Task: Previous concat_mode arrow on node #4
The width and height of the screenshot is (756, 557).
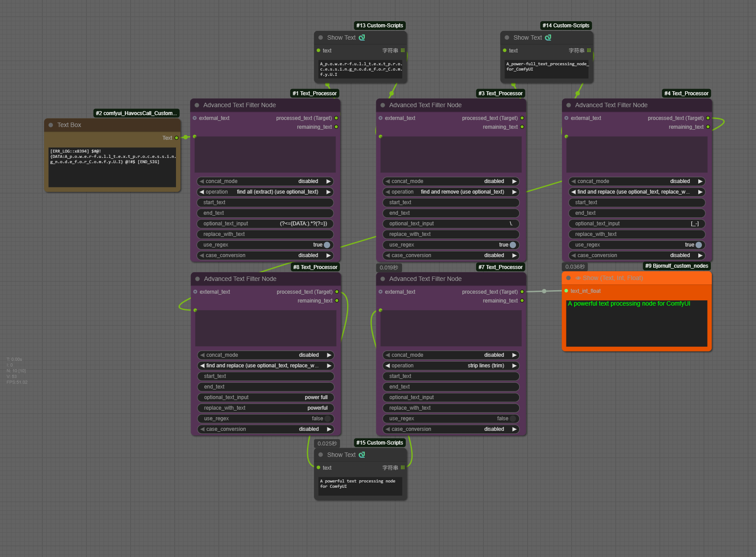Action: coord(573,181)
